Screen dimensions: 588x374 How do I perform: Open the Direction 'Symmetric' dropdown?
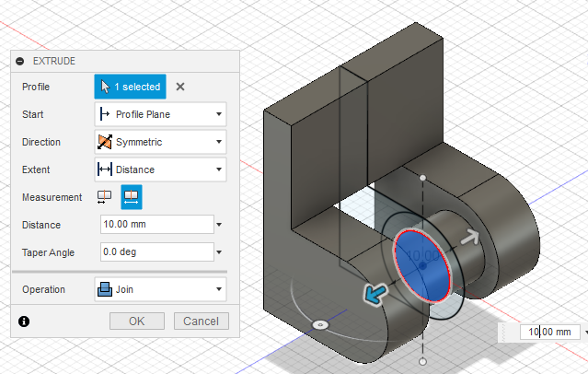point(160,142)
